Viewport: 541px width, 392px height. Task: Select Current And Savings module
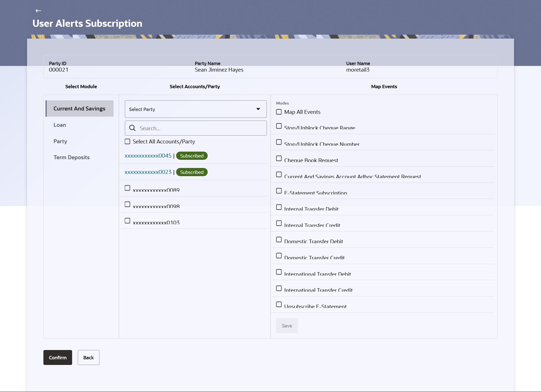(79, 108)
